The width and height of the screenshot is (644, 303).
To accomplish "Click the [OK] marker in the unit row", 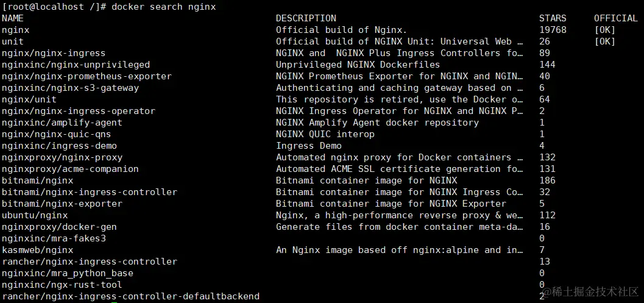I will point(605,41).
